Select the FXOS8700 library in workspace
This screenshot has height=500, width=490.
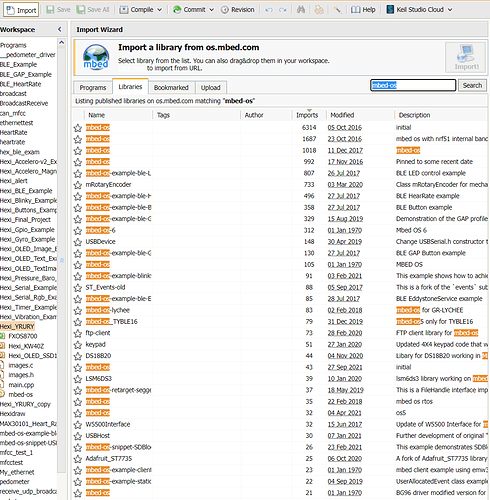coord(23,336)
